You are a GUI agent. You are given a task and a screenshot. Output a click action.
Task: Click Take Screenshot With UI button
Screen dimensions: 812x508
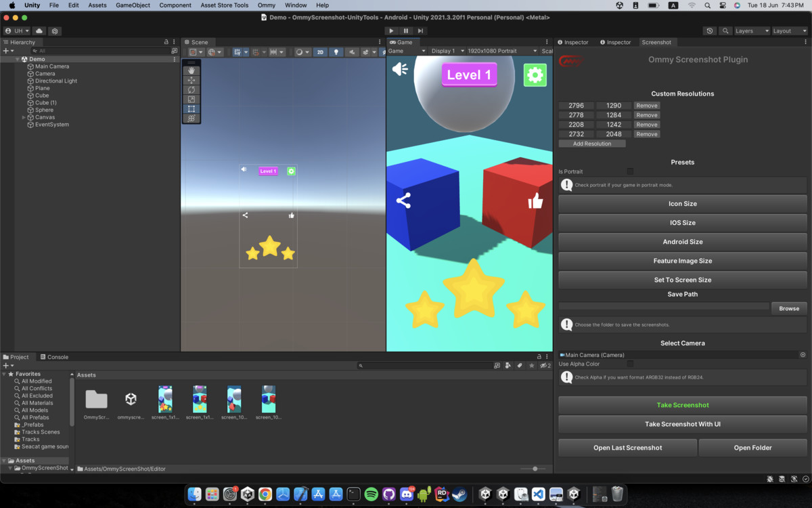point(683,424)
